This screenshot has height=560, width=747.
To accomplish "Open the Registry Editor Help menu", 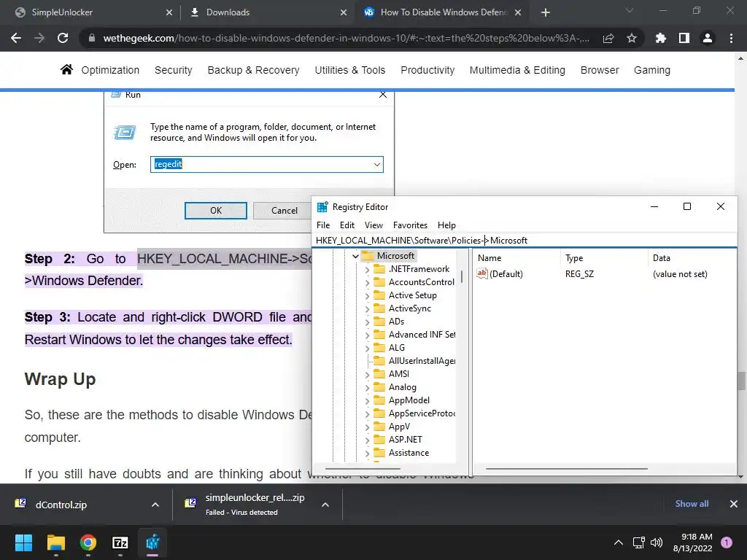I will pos(446,225).
